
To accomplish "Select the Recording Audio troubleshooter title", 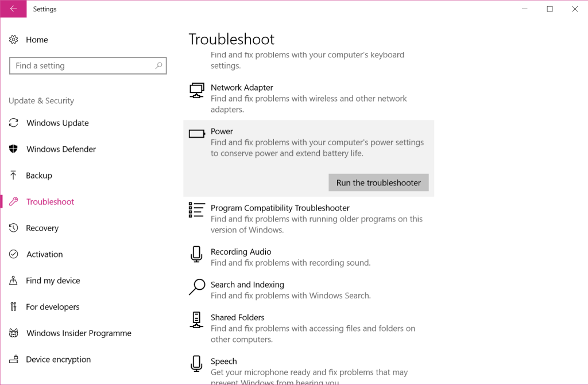I will coord(241,252).
